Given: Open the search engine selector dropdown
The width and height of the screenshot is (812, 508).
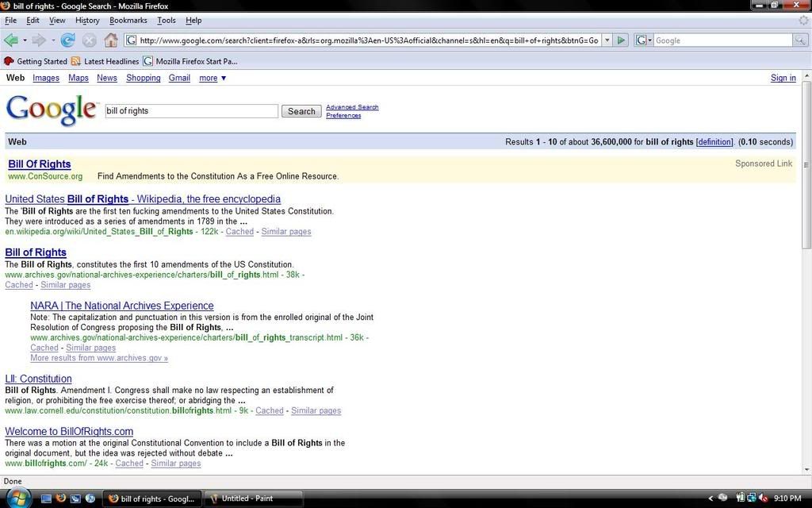Looking at the screenshot, I should [643, 40].
